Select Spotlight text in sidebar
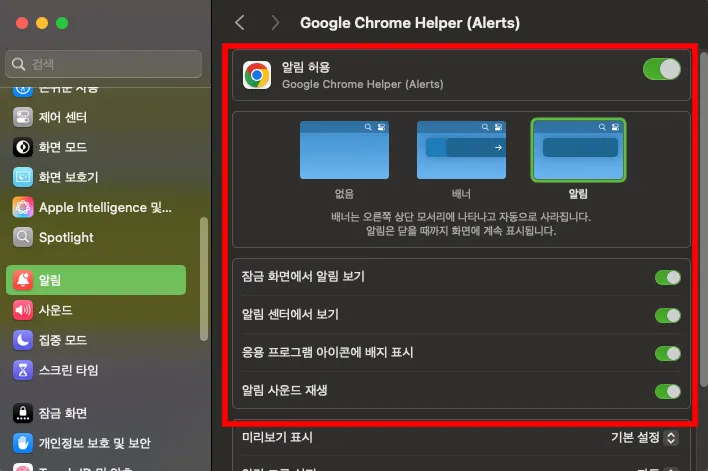Image resolution: width=708 pixels, height=471 pixels. pos(66,238)
